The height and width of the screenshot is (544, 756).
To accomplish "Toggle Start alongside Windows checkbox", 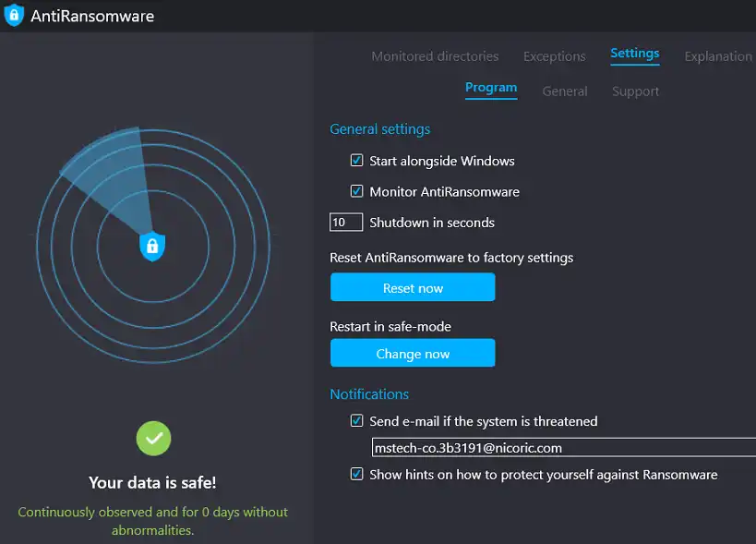I will pos(357,161).
